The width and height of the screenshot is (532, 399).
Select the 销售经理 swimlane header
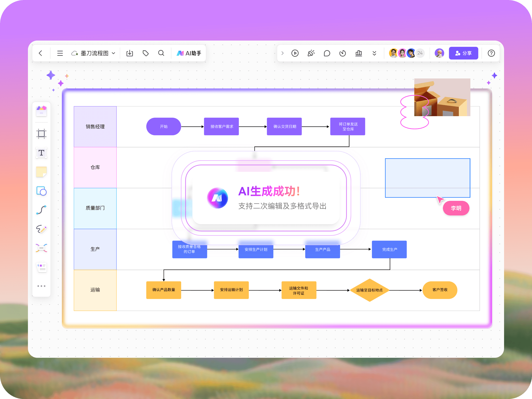point(95,127)
